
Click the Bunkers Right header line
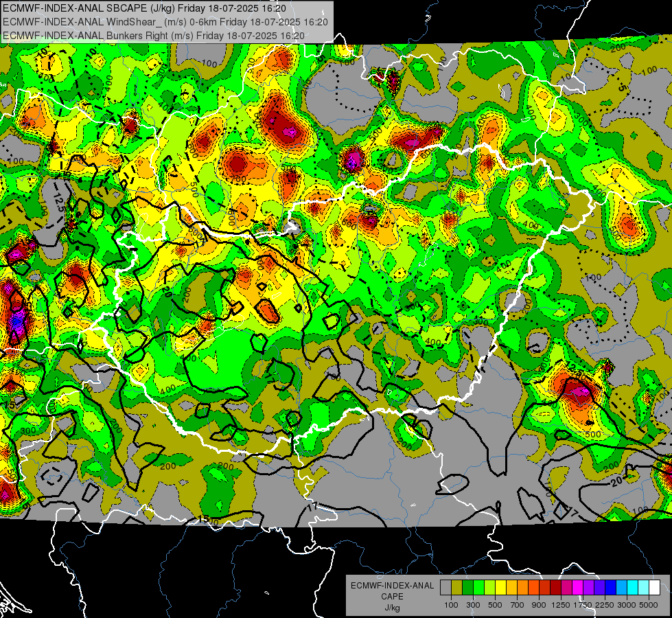(154, 36)
